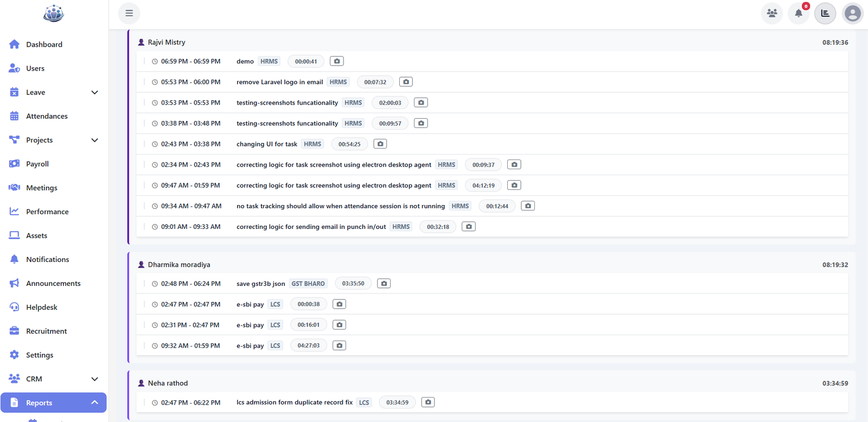
Task: Click the chart report icon in header
Action: [x=825, y=13]
